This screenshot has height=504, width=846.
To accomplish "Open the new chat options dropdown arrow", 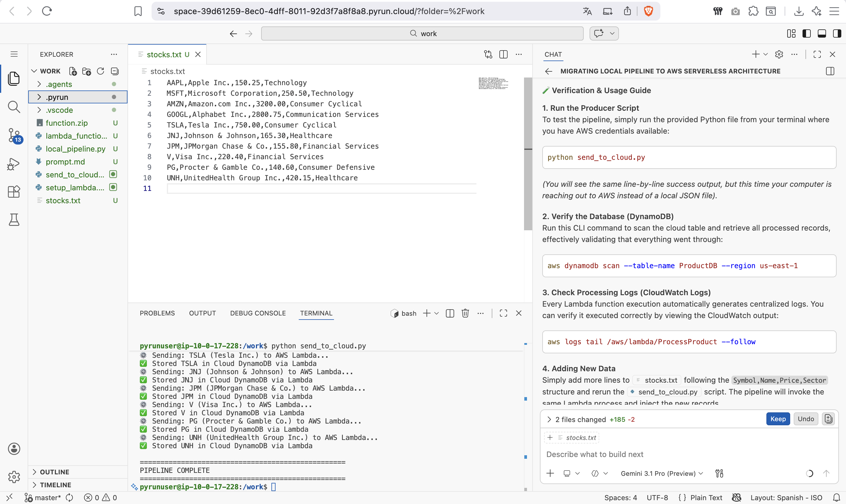I will pyautogui.click(x=766, y=54).
